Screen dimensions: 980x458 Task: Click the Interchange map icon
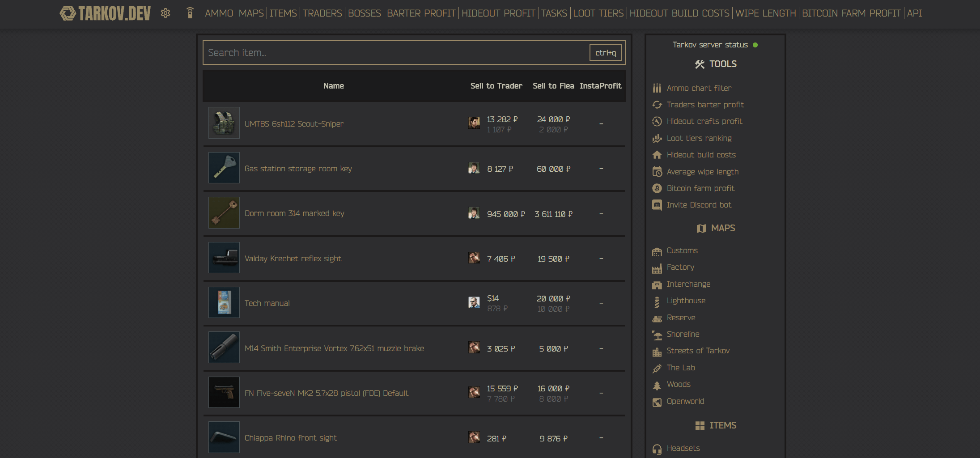point(657,285)
